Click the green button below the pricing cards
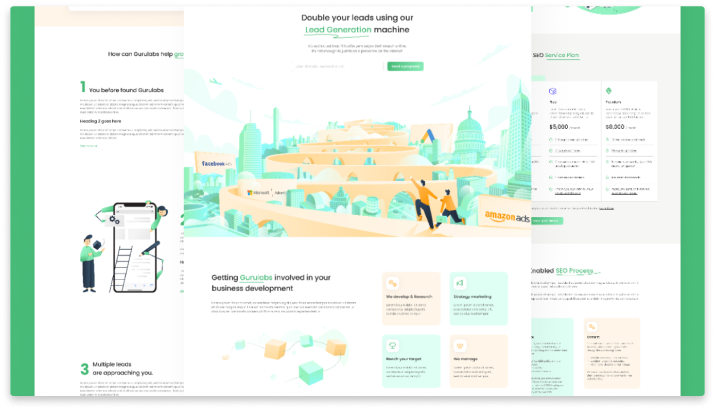This screenshot has width=715, height=410. [547, 220]
